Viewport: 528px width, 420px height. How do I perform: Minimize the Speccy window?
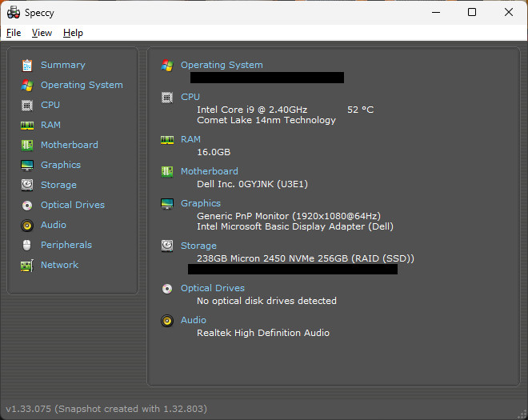click(436, 13)
